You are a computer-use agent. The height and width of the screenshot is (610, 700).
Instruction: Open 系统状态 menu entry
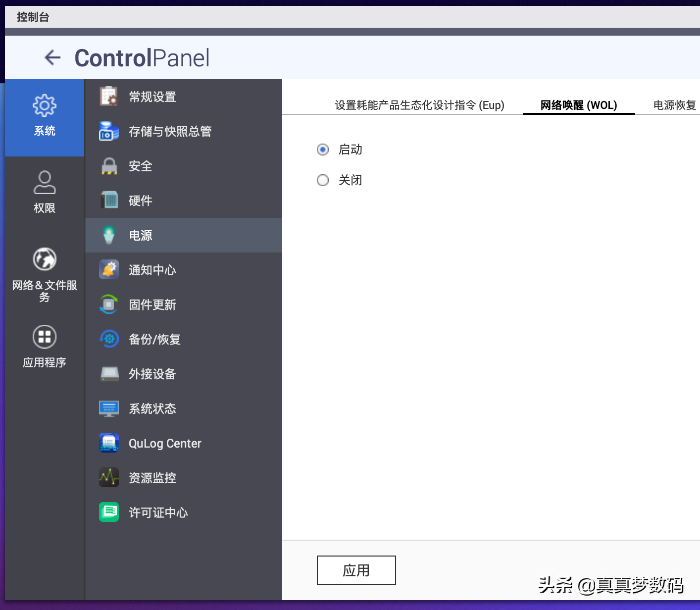152,408
